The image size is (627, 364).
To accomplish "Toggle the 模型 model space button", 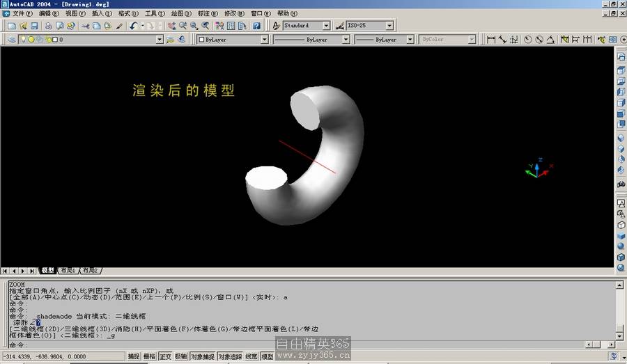I will coord(267,356).
